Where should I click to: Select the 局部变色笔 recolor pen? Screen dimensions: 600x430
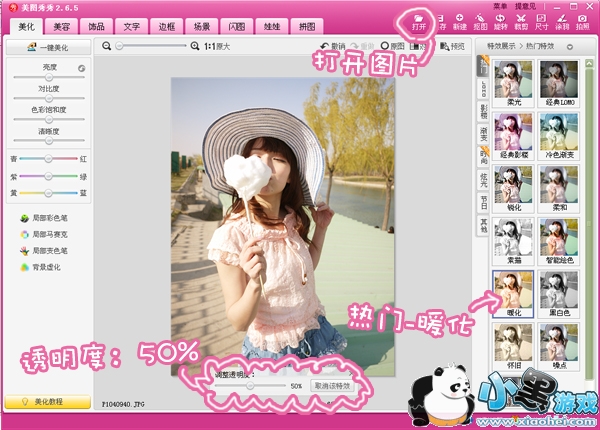[x=44, y=251]
